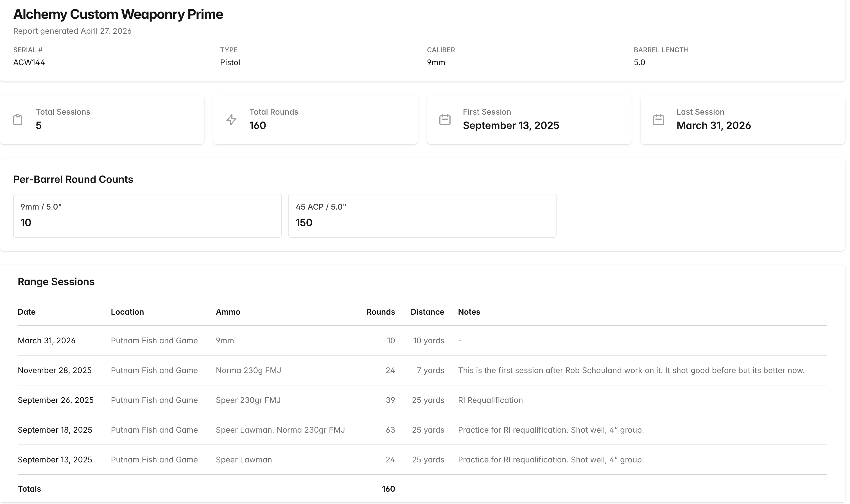
Task: Click the 10 yards distance cell
Action: 428,341
